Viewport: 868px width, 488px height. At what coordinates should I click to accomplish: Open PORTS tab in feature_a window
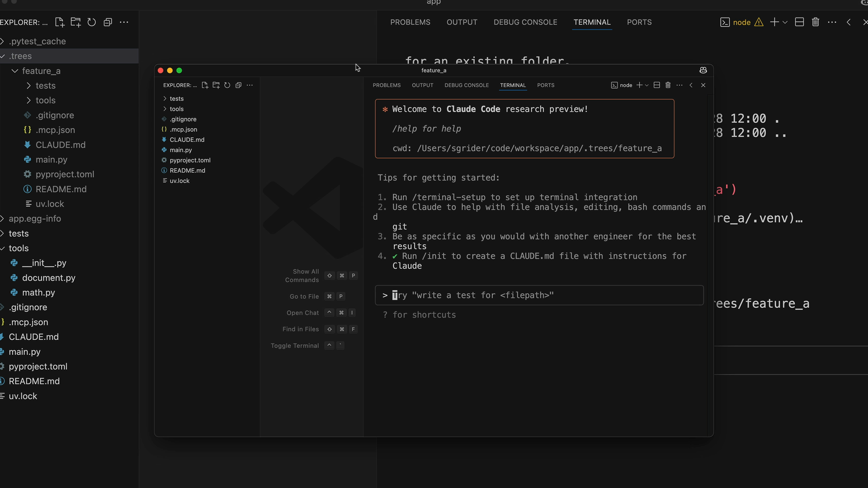tap(546, 85)
